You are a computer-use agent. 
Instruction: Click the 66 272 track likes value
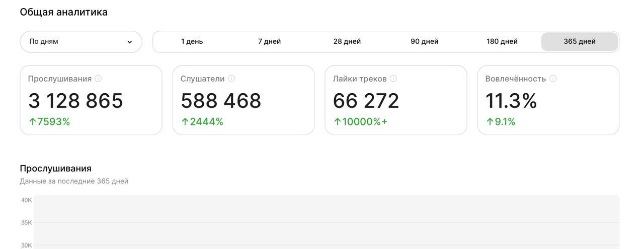coord(366,101)
